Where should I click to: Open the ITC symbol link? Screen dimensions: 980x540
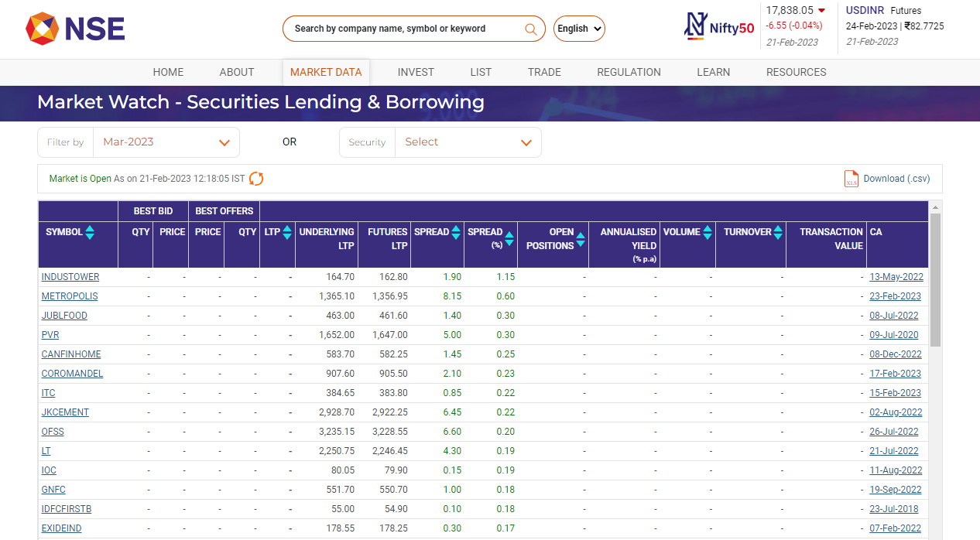(x=49, y=393)
